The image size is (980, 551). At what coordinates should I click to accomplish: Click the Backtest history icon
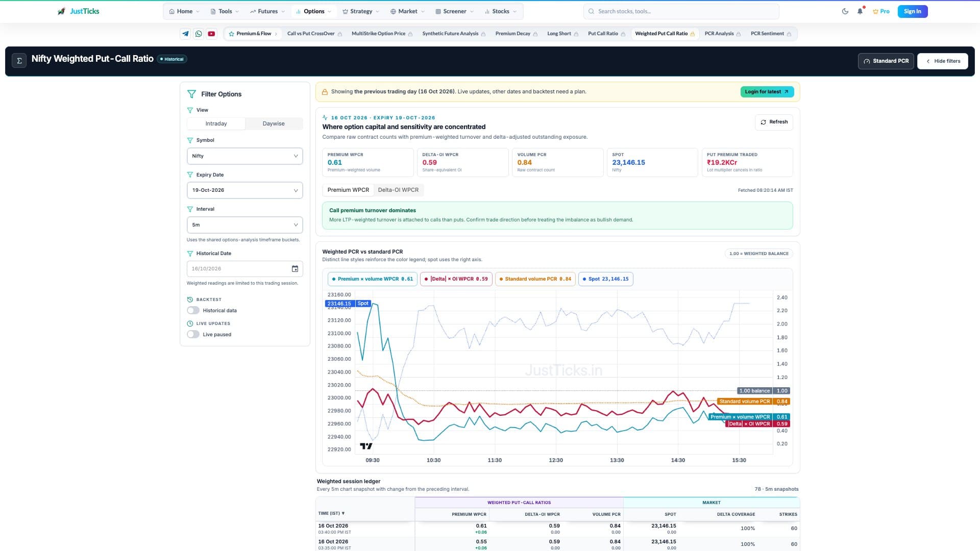tap(190, 299)
